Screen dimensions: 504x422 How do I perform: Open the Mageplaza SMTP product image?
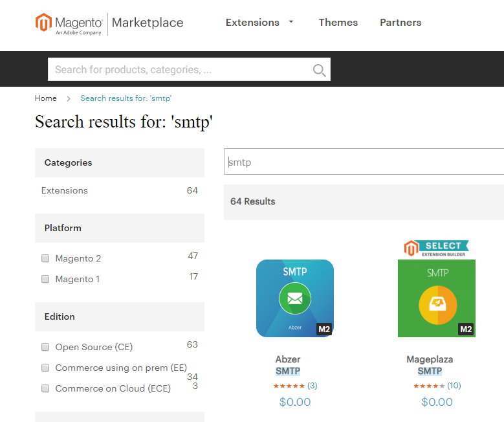[437, 298]
